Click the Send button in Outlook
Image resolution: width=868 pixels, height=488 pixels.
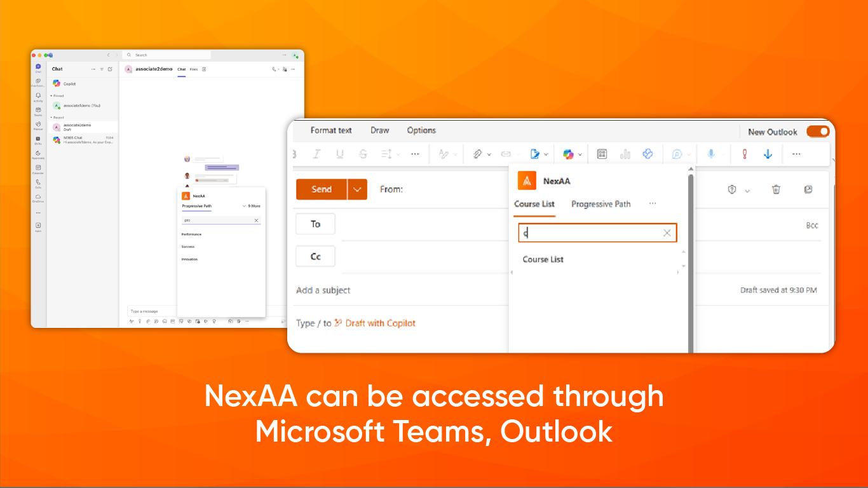click(x=322, y=189)
